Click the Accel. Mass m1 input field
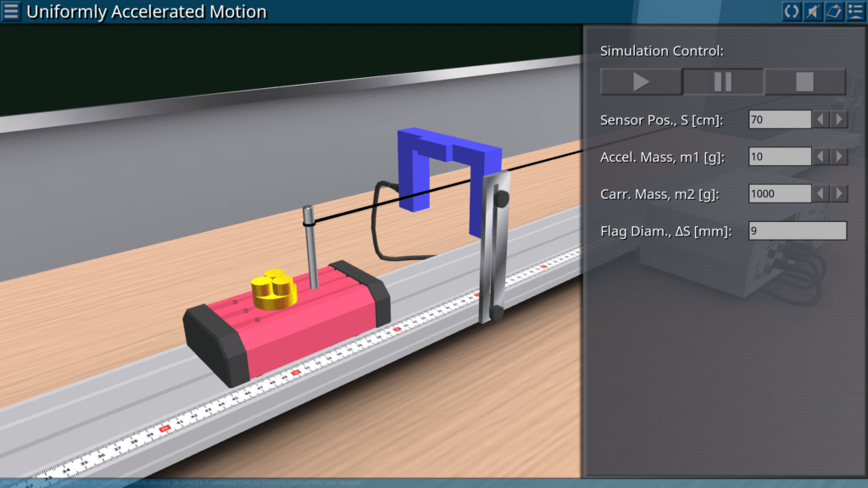The height and width of the screenshot is (488, 868). coord(780,157)
